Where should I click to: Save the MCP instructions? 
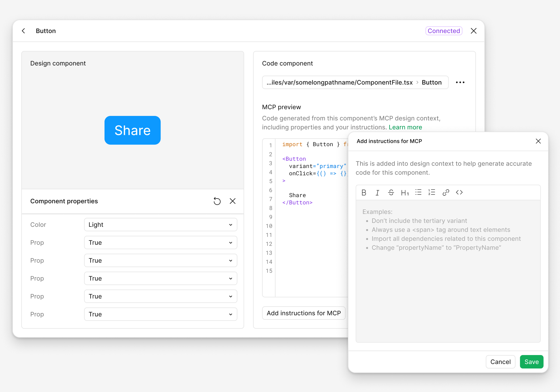click(531, 361)
